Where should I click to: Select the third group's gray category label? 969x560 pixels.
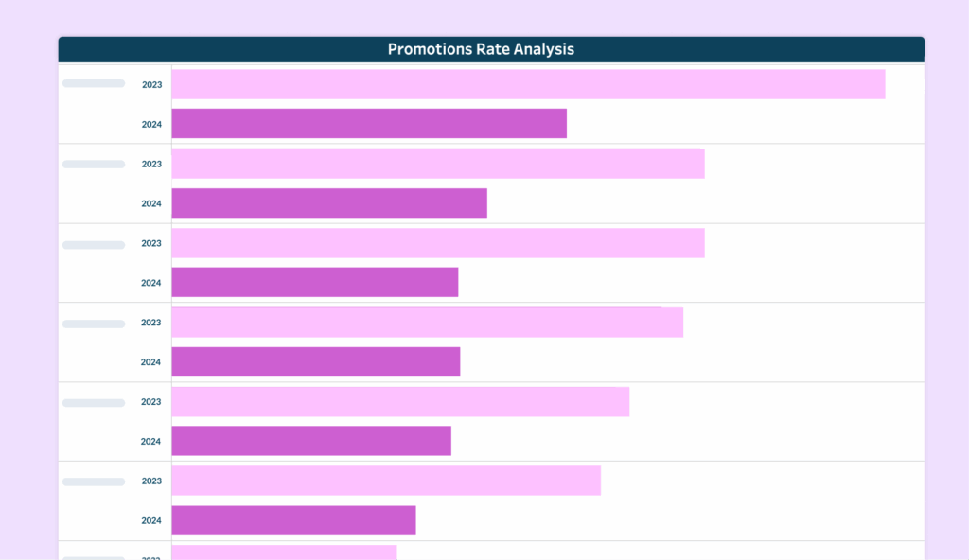pyautogui.click(x=94, y=244)
